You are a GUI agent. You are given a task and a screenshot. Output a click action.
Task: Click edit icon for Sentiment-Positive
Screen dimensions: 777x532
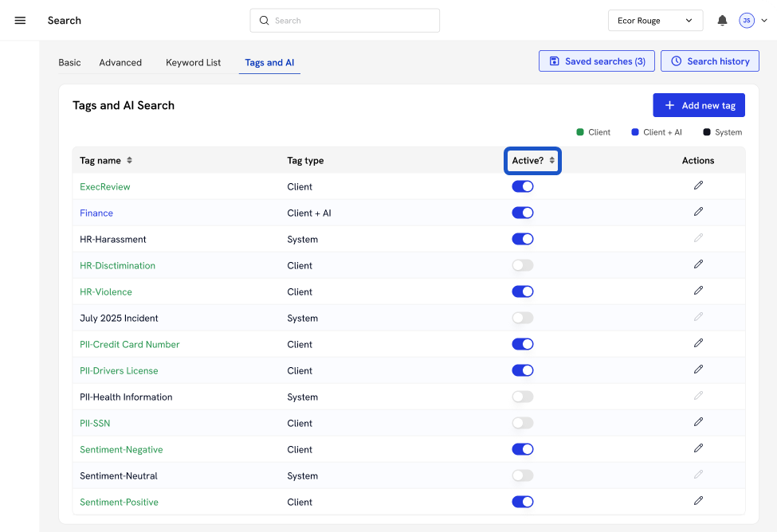click(698, 501)
